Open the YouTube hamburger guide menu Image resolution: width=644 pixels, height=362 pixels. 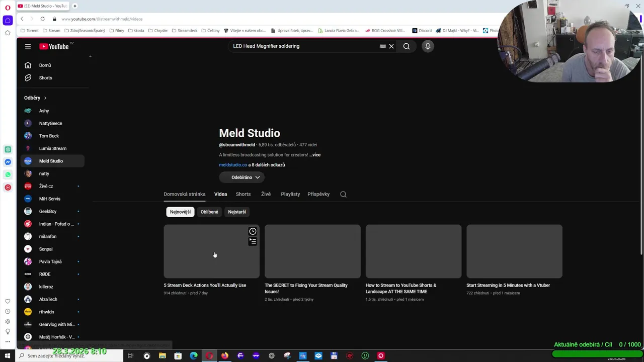pyautogui.click(x=28, y=46)
